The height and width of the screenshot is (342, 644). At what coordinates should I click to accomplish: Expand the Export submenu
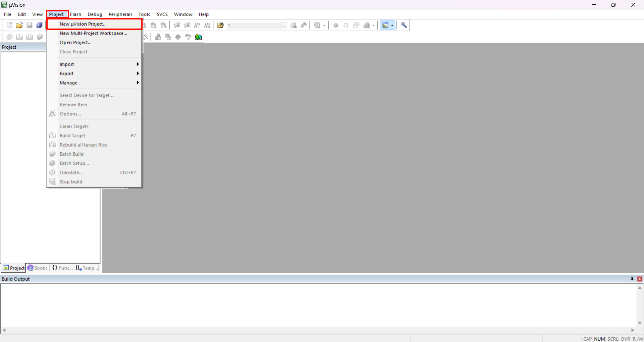point(94,74)
